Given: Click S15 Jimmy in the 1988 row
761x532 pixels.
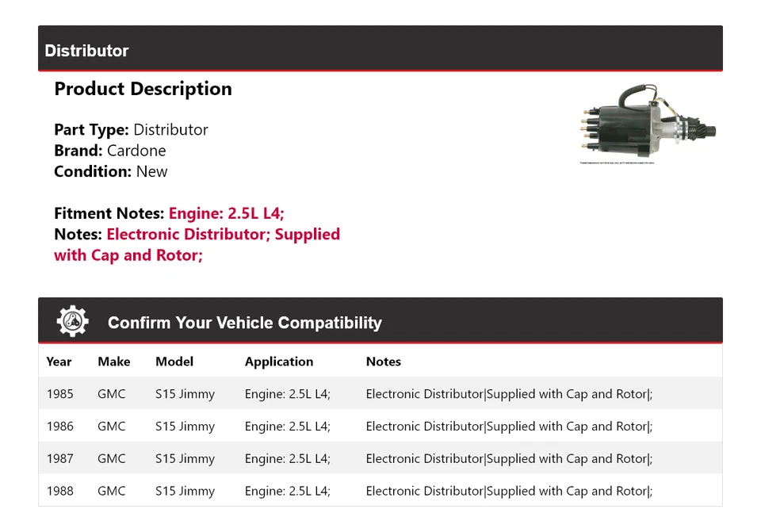Looking at the screenshot, I should tap(185, 492).
